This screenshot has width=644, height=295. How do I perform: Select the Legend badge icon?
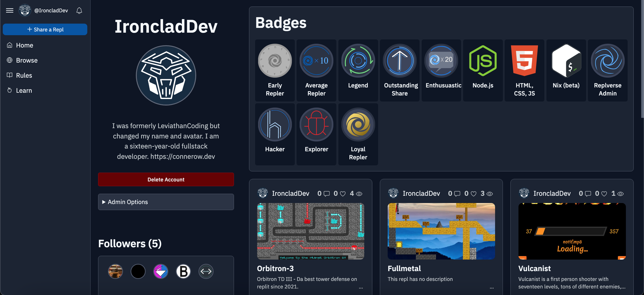[358, 61]
